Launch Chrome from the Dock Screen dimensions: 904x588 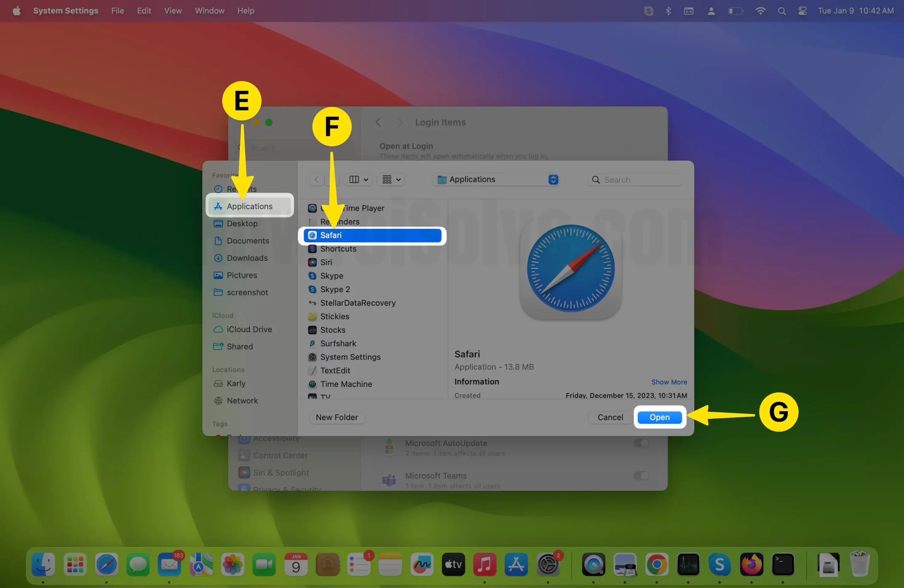pyautogui.click(x=656, y=564)
